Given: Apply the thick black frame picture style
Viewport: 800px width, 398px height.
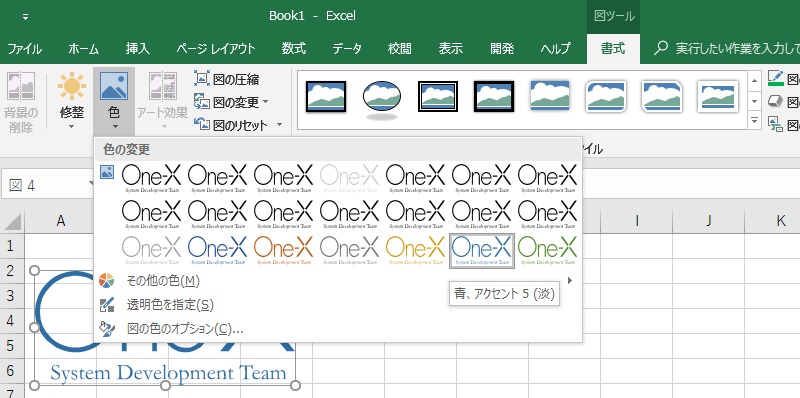Looking at the screenshot, I should pyautogui.click(x=494, y=96).
